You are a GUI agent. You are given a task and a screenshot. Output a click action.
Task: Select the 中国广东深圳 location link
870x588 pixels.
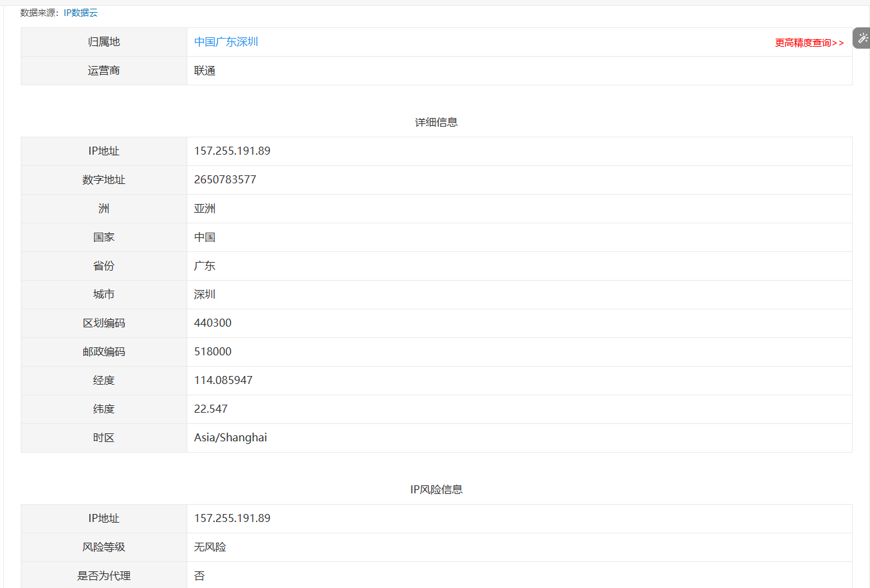click(x=225, y=41)
